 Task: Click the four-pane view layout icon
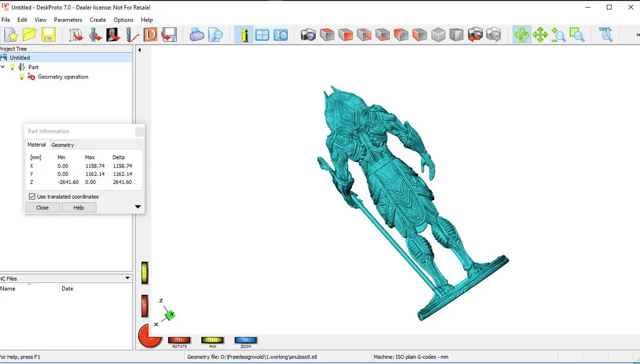point(262,35)
